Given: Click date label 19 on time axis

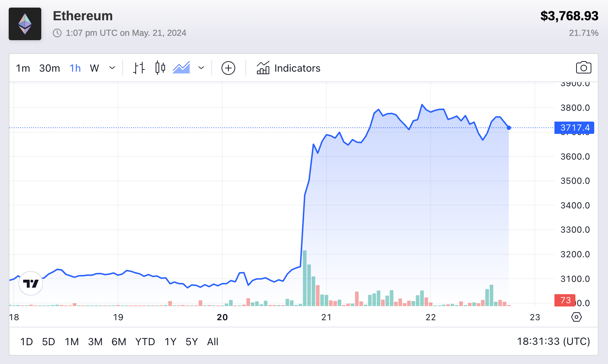Looking at the screenshot, I should coord(118,317).
